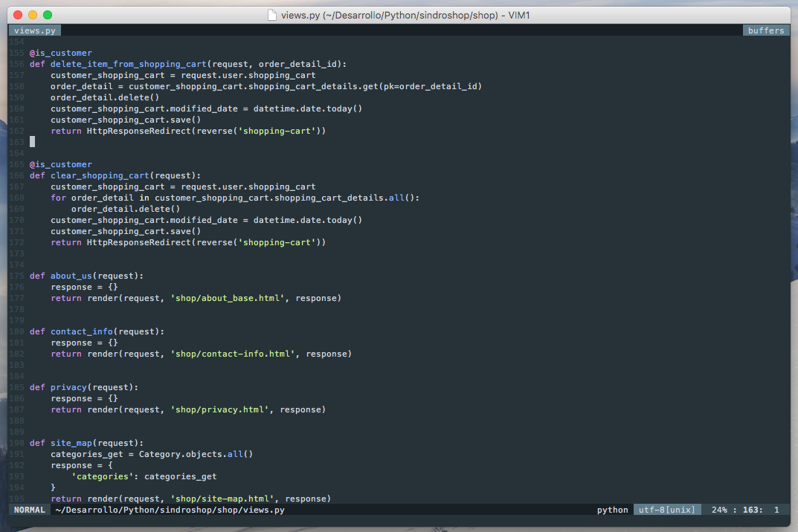Click 'shop/contact-info.html' string
Screen dimensions: 798x532
click(x=233, y=354)
